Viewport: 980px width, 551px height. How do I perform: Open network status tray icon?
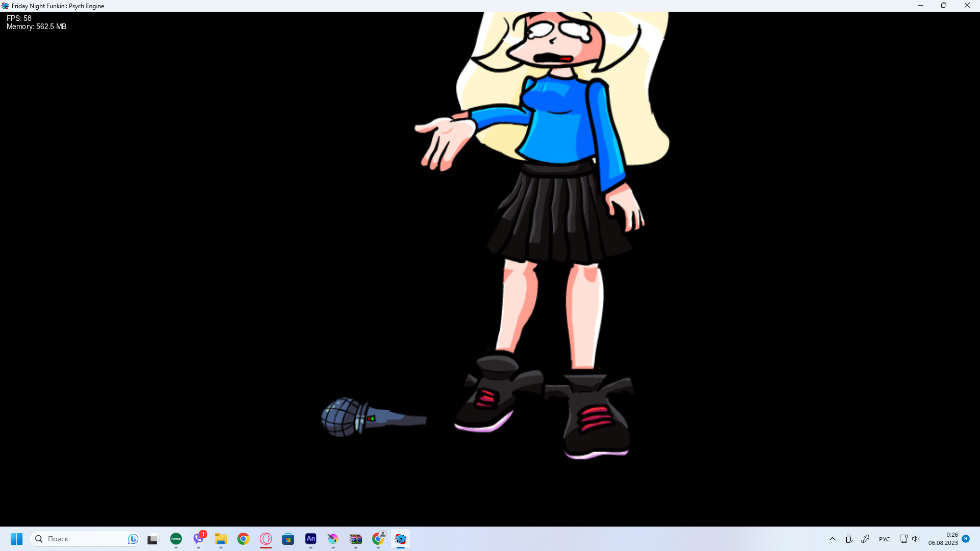point(903,539)
